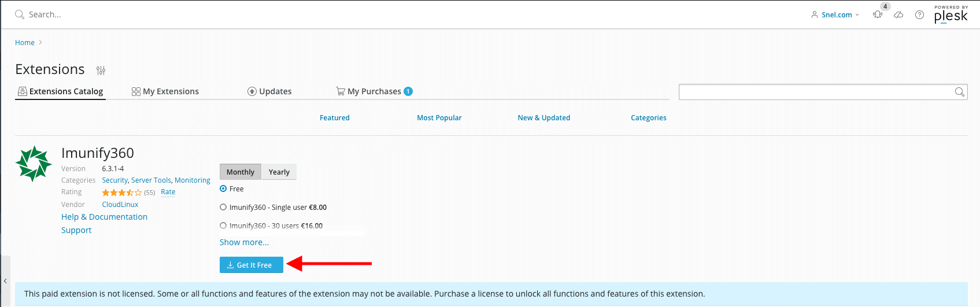The height and width of the screenshot is (307, 980).
Task: Open the Extensions Catalog tab
Action: pos(61,91)
